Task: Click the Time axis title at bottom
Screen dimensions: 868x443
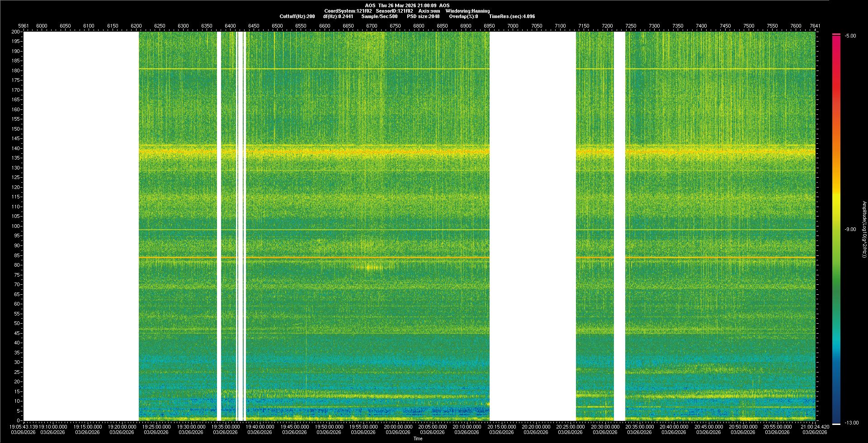Action: tap(418, 438)
